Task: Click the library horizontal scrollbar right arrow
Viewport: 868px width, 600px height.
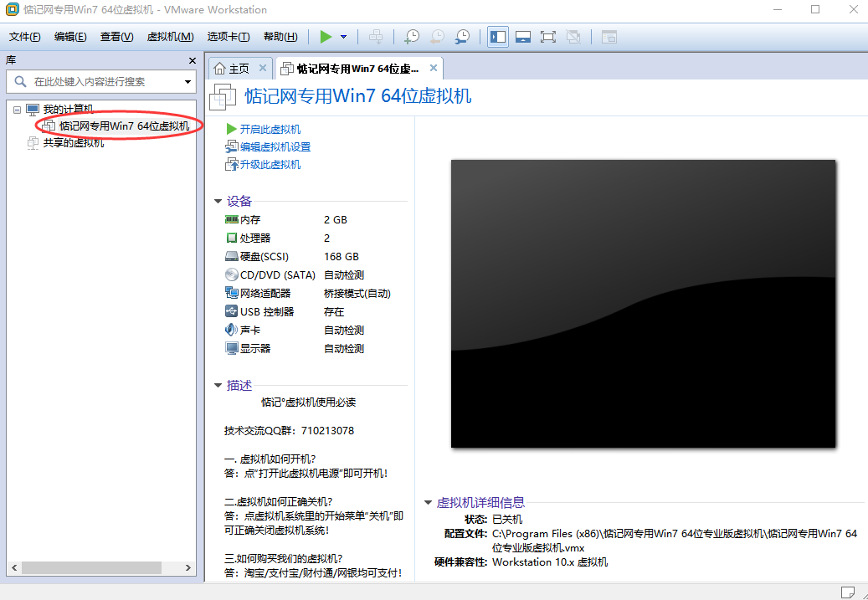Action: 188,568
